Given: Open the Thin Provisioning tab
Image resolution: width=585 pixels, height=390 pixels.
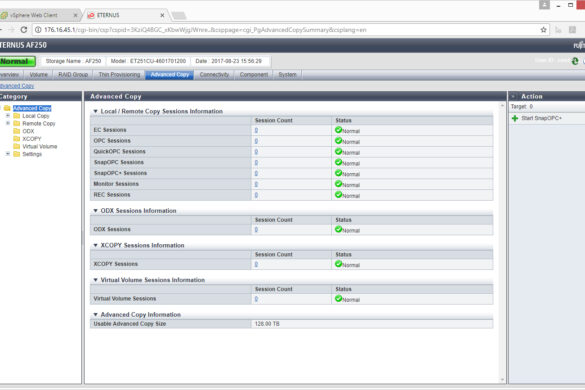Looking at the screenshot, I should point(119,75).
